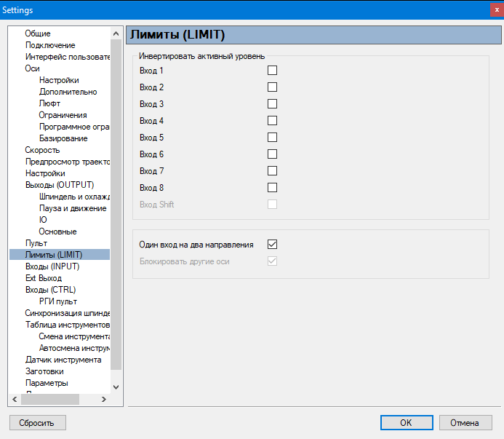Check the Вход 3 checkbox
Viewport: 504px width, 439px height.
(272, 103)
